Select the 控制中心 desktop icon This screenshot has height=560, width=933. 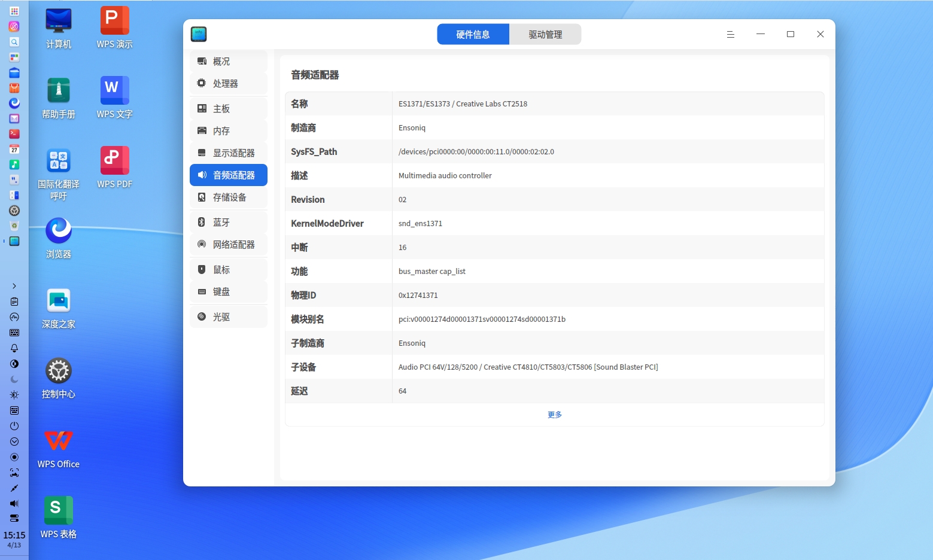click(59, 379)
